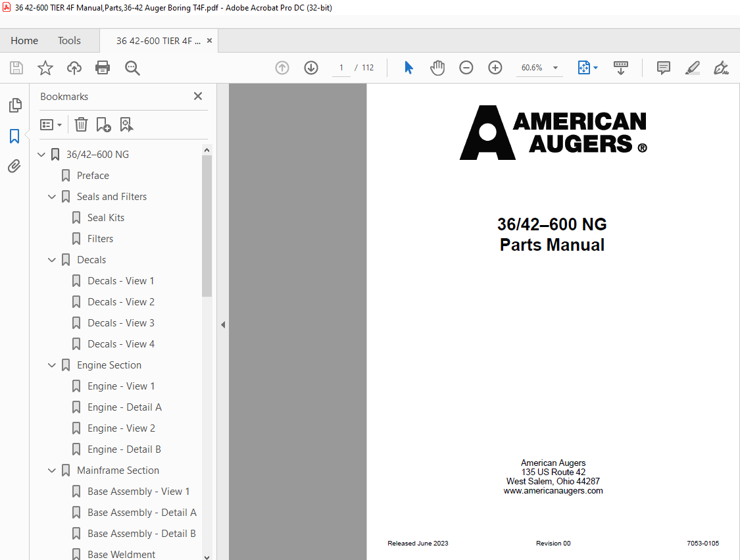Collapse the navigation pane with the arrow
740x560 pixels.
223,325
